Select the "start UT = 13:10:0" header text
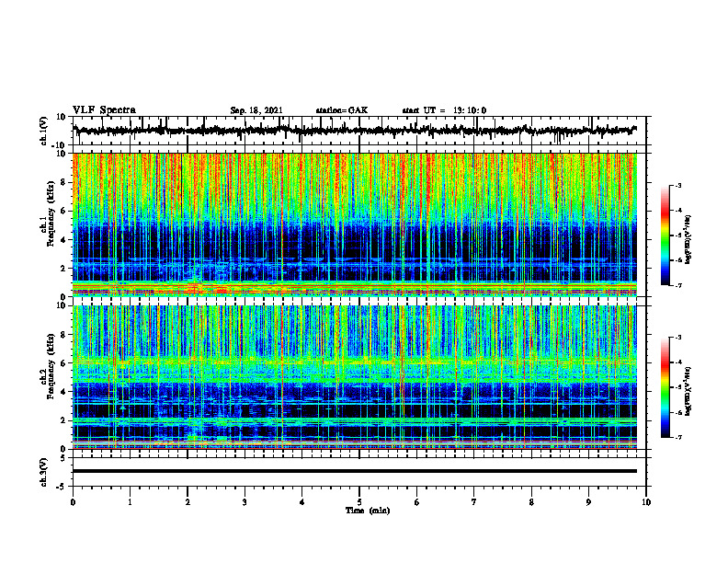The height and width of the screenshot is (563, 728). point(444,110)
